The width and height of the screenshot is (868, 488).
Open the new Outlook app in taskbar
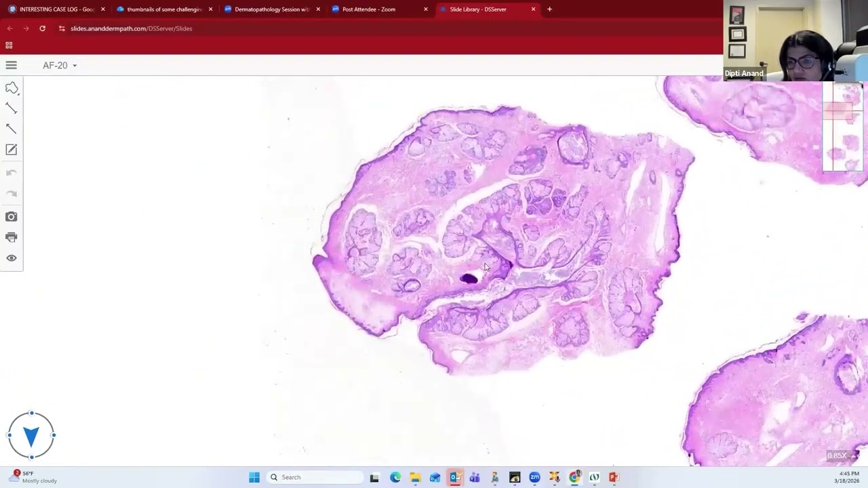(435, 477)
